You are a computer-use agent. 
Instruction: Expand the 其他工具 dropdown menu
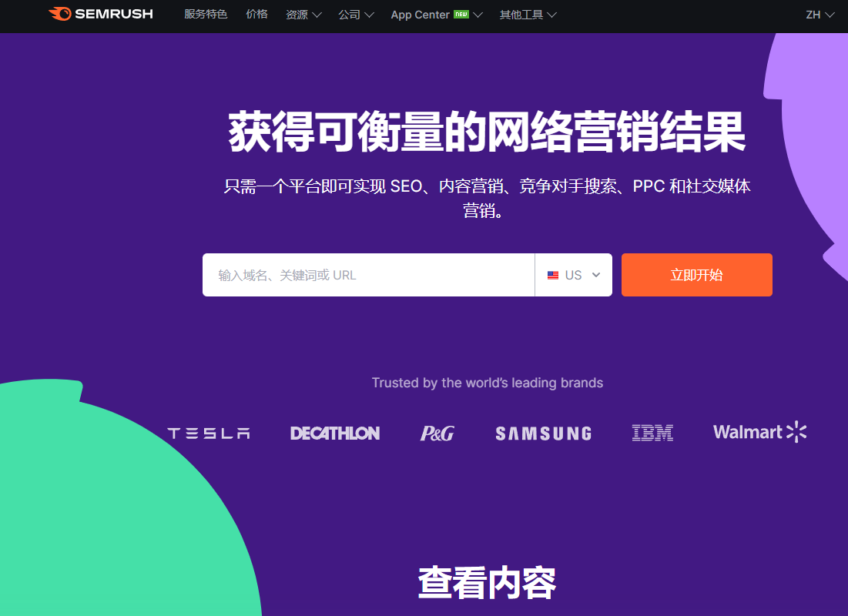[x=528, y=15]
